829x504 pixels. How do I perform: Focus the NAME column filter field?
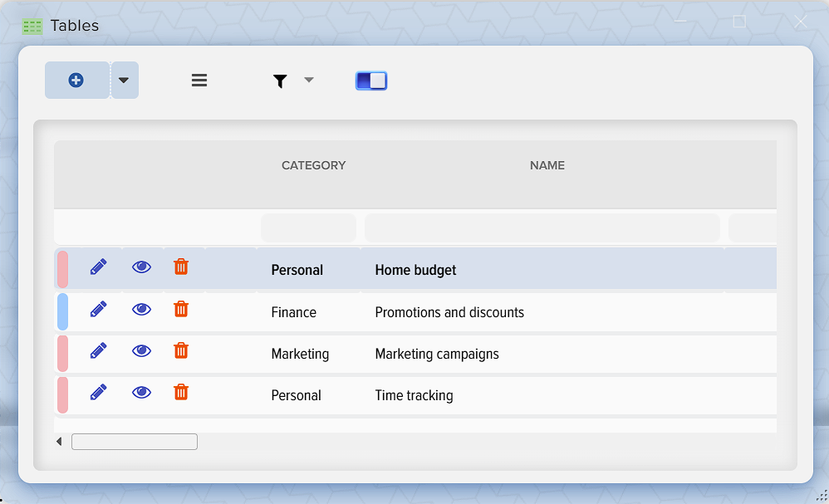coord(542,228)
